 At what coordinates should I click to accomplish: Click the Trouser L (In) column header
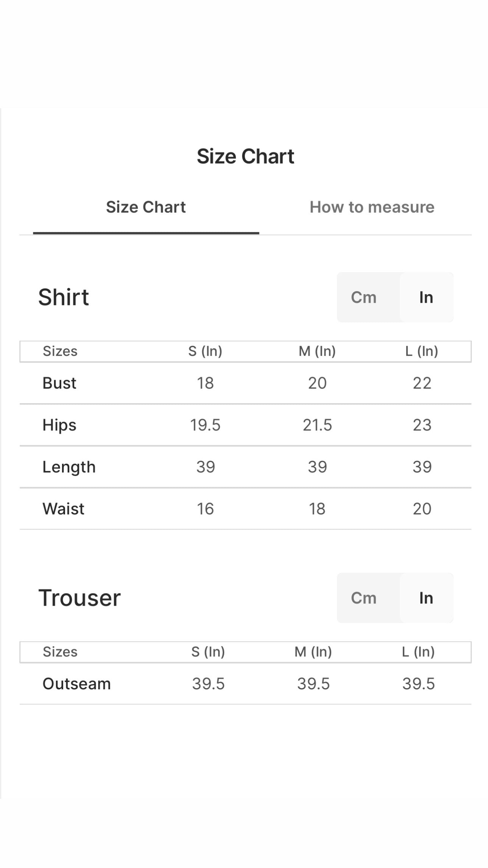pos(418,652)
